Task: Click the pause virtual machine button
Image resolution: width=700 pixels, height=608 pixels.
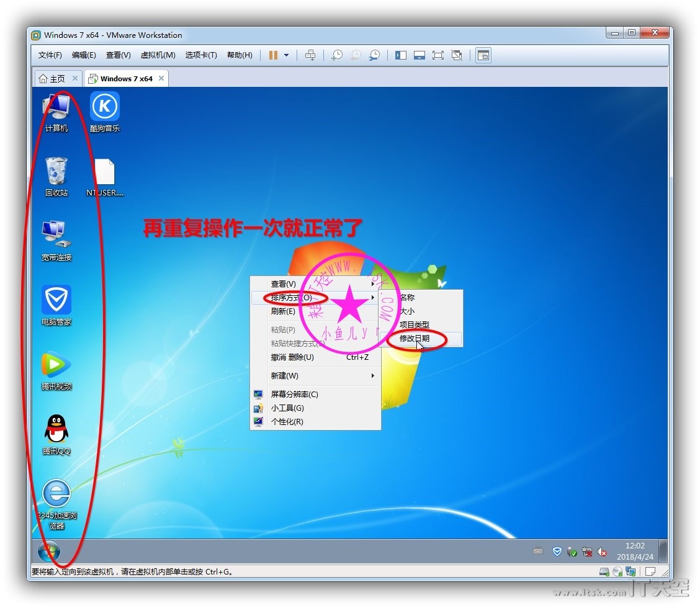Action: click(x=273, y=55)
